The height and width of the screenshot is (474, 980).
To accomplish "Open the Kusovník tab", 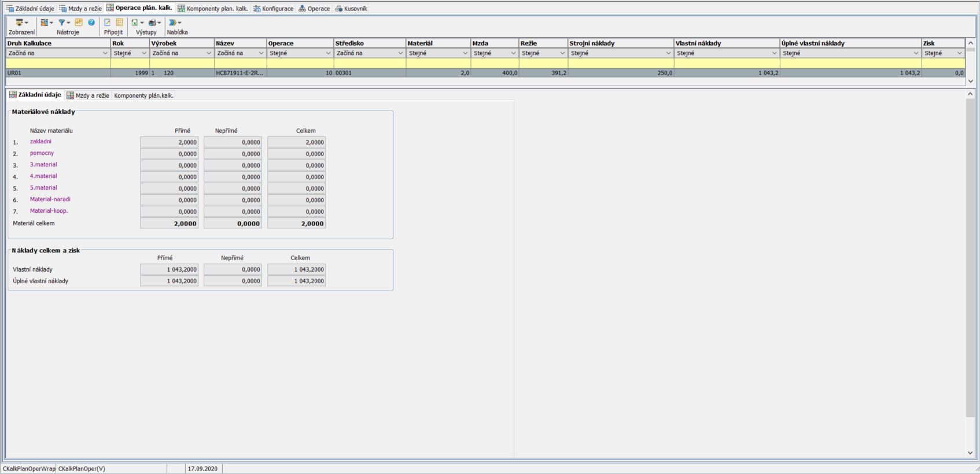I will click(351, 9).
